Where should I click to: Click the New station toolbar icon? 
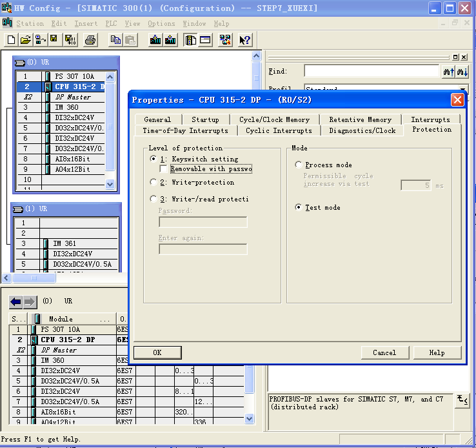coord(12,40)
